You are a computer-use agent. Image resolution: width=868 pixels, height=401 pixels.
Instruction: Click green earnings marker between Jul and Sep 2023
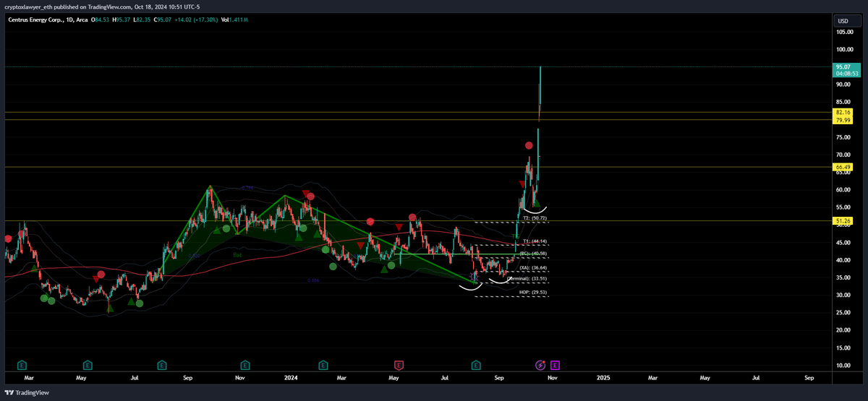pos(162,366)
